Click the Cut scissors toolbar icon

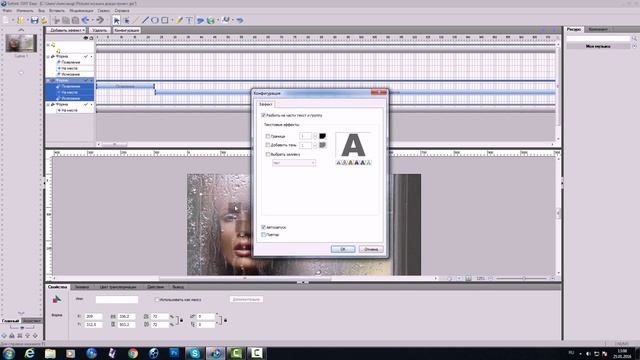57,20
